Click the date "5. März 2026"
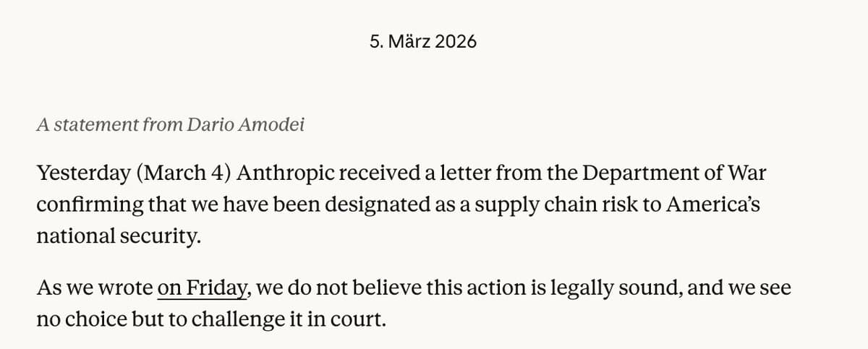 [423, 42]
